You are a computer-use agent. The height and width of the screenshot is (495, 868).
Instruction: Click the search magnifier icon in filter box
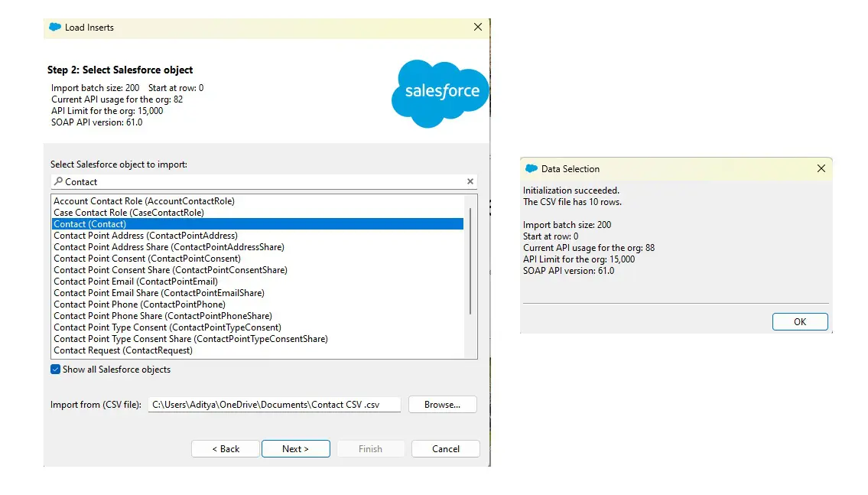tap(58, 181)
